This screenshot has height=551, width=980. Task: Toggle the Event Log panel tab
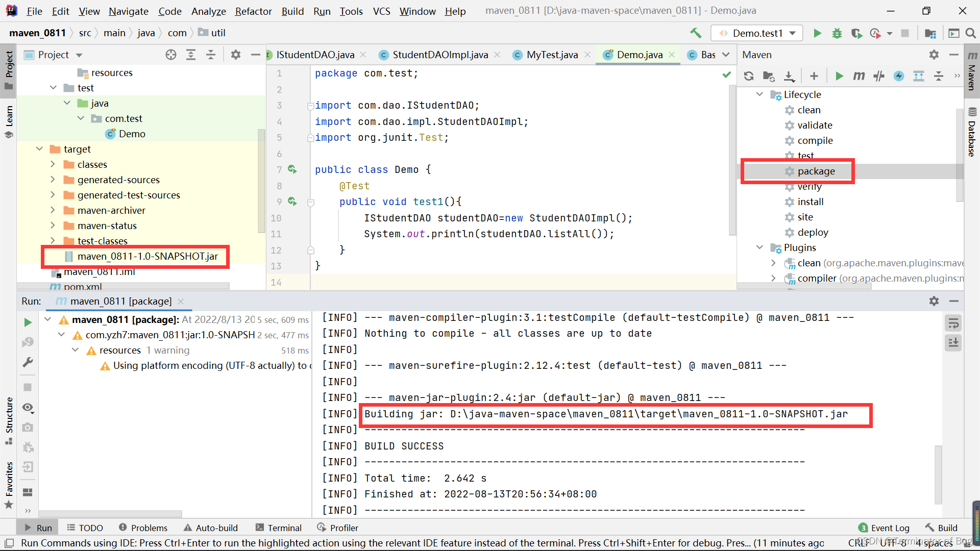click(x=883, y=527)
